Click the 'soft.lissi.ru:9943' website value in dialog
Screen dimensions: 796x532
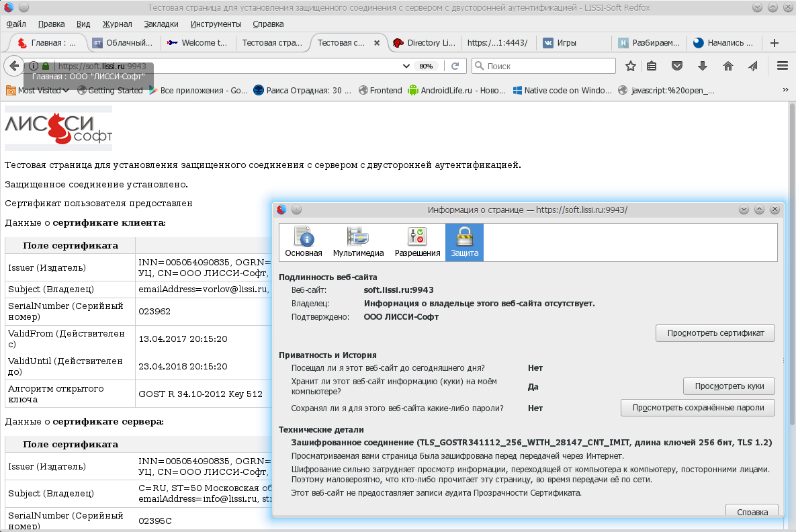tap(398, 290)
